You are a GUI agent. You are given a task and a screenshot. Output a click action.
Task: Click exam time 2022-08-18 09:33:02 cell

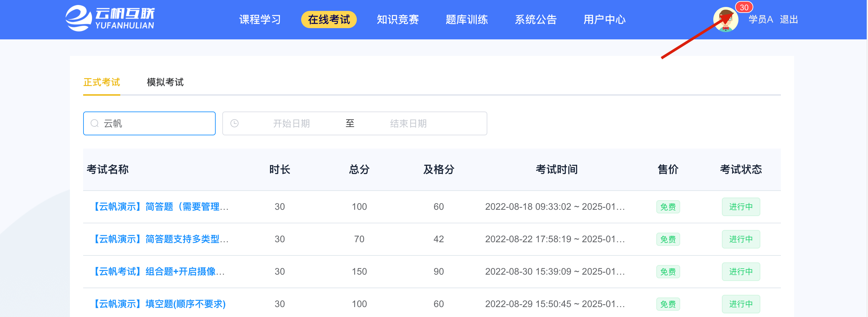coord(555,206)
